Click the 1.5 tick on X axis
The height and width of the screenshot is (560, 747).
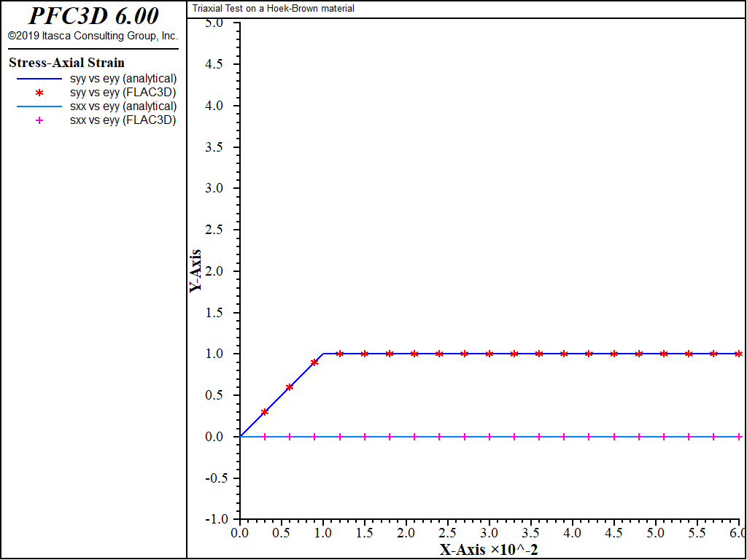pos(365,532)
